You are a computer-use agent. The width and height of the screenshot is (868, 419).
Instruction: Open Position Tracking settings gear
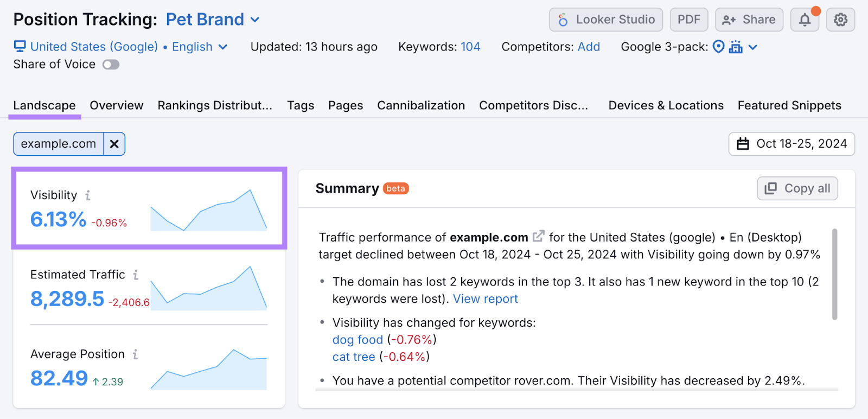pyautogui.click(x=840, y=19)
